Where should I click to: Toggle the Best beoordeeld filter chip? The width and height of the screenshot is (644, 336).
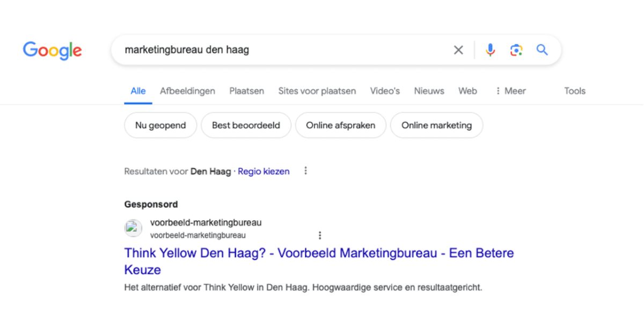[x=246, y=125]
